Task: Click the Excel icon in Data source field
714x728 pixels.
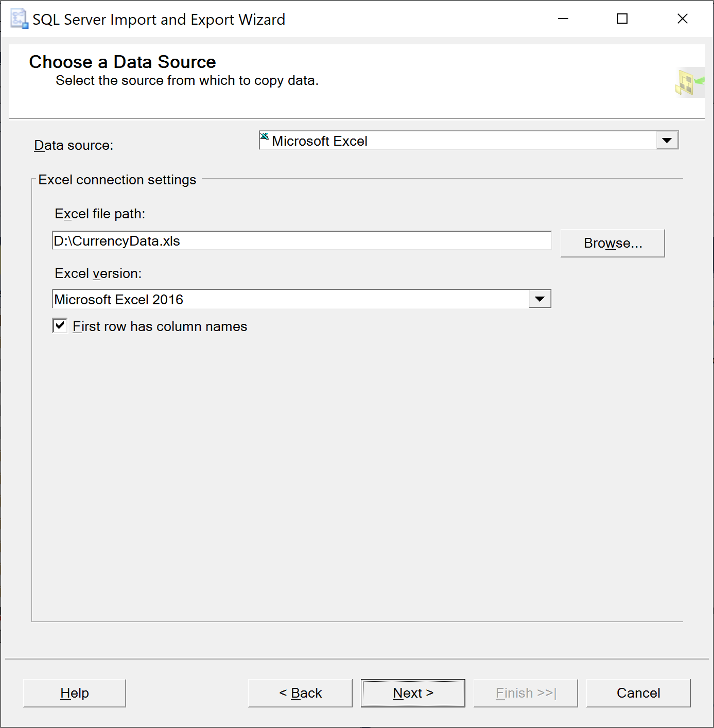Action: click(265, 136)
